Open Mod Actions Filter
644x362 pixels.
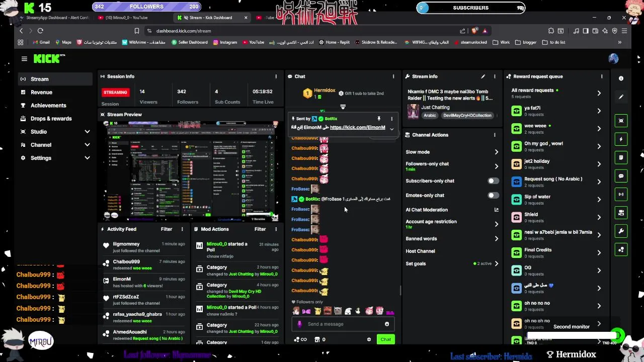click(x=260, y=229)
